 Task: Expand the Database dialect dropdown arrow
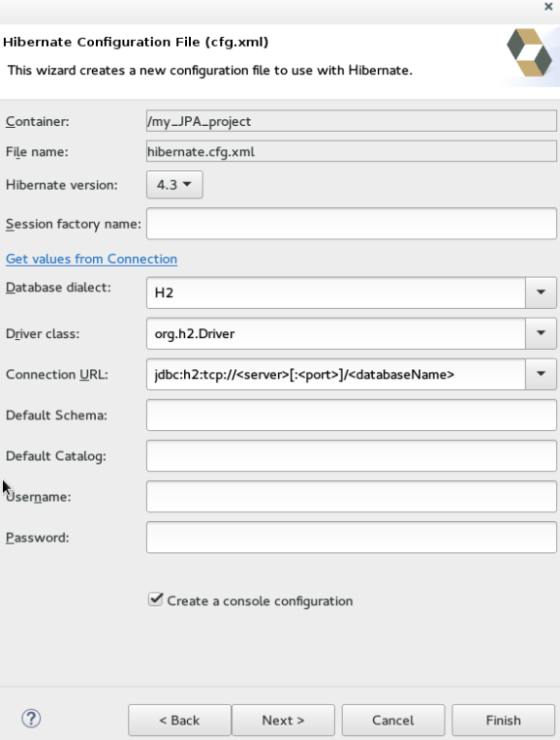point(542,293)
